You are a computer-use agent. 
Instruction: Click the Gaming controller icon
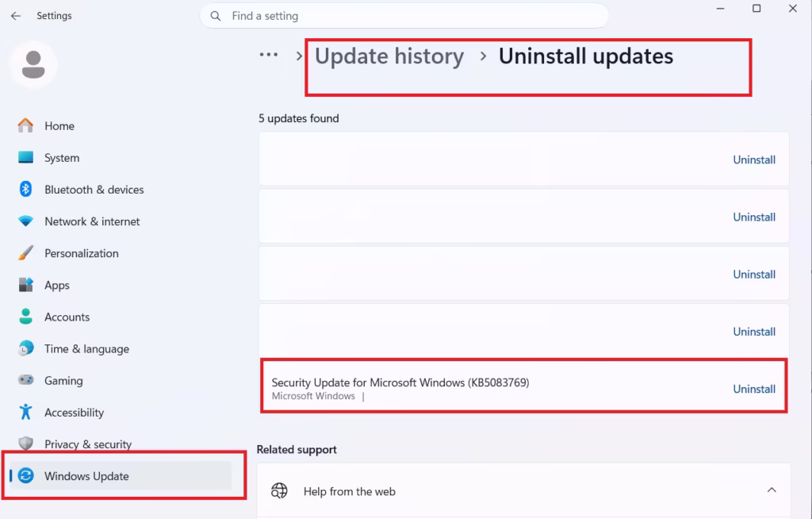(25, 380)
